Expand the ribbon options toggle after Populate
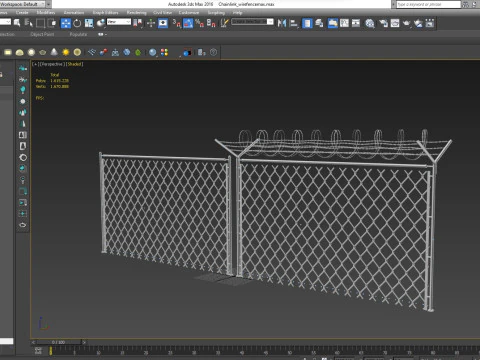Viewport: 480px width, 360px height. [102, 34]
